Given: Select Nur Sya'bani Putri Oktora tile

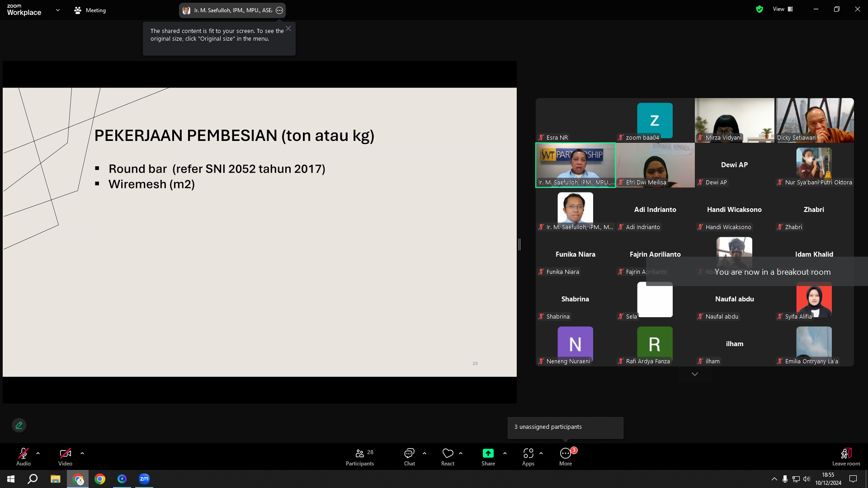Looking at the screenshot, I should click(815, 165).
